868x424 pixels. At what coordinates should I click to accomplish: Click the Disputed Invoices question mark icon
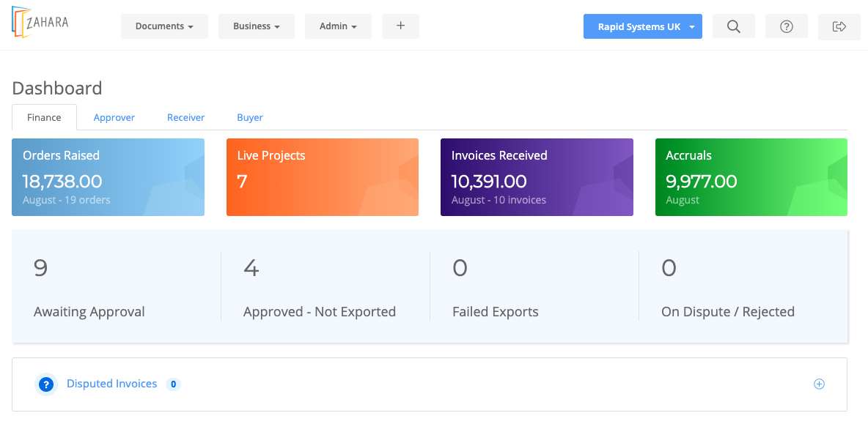[46, 384]
